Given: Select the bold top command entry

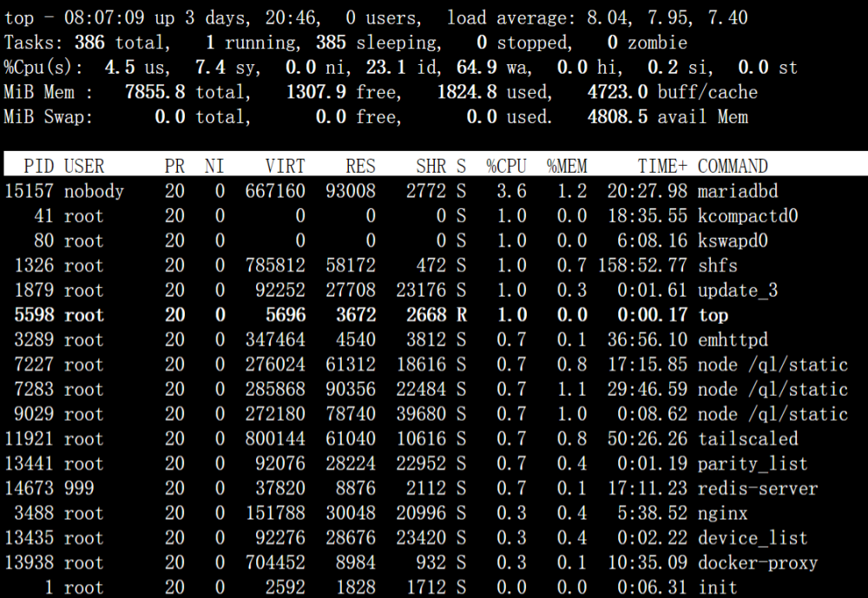Looking at the screenshot, I should click(713, 315).
